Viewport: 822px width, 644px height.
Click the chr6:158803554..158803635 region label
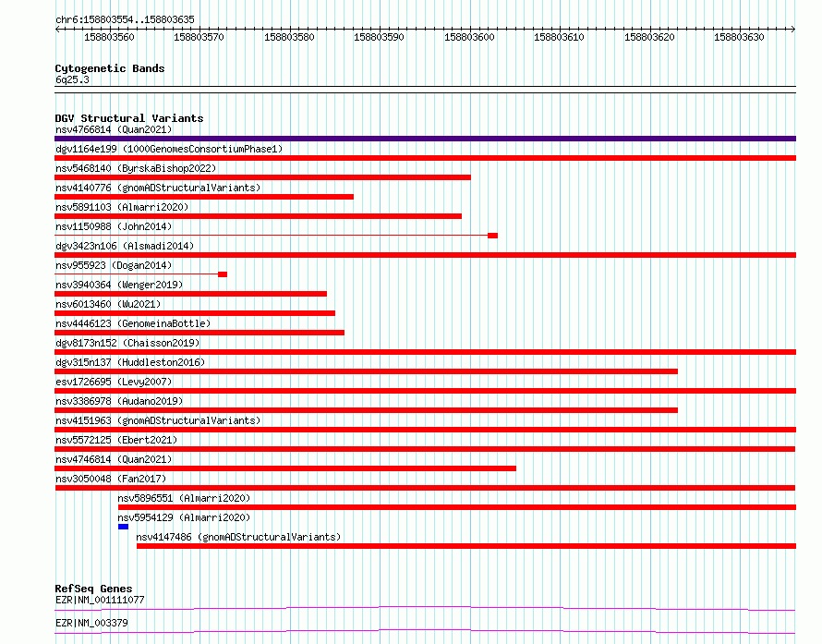125,19
